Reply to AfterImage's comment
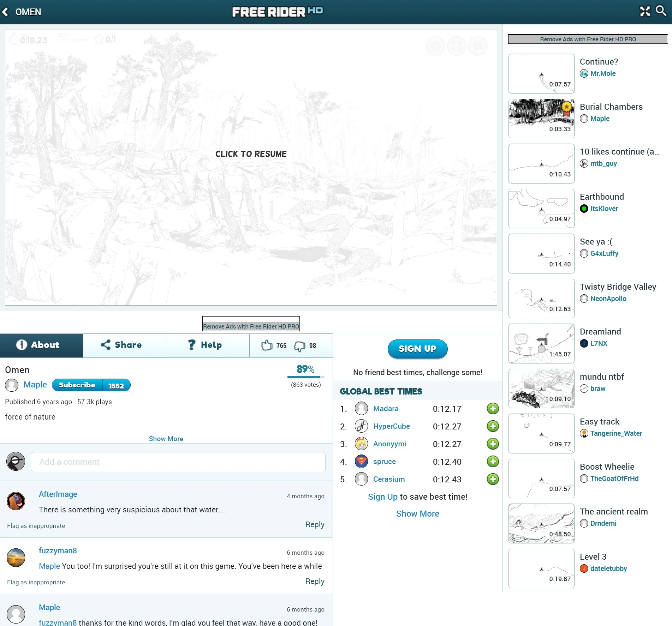 [315, 525]
